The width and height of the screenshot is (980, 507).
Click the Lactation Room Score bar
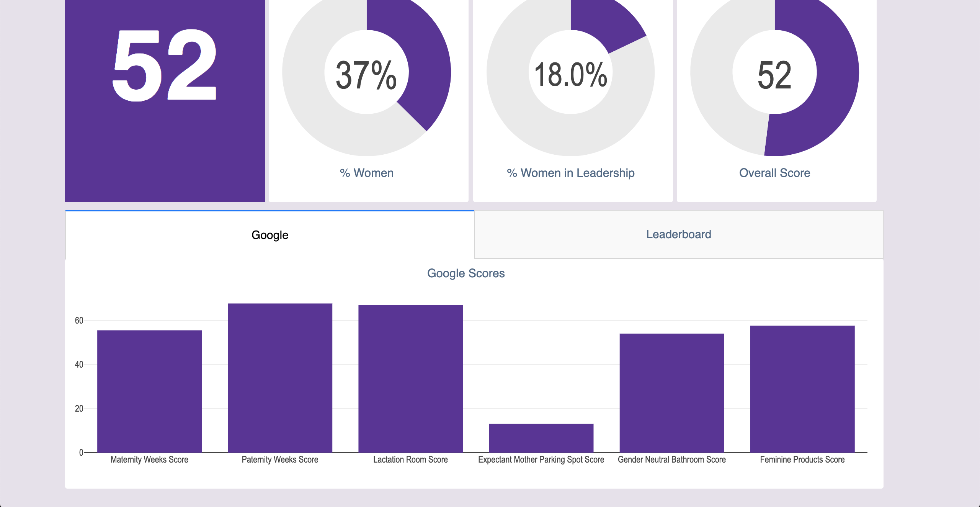[x=410, y=378]
